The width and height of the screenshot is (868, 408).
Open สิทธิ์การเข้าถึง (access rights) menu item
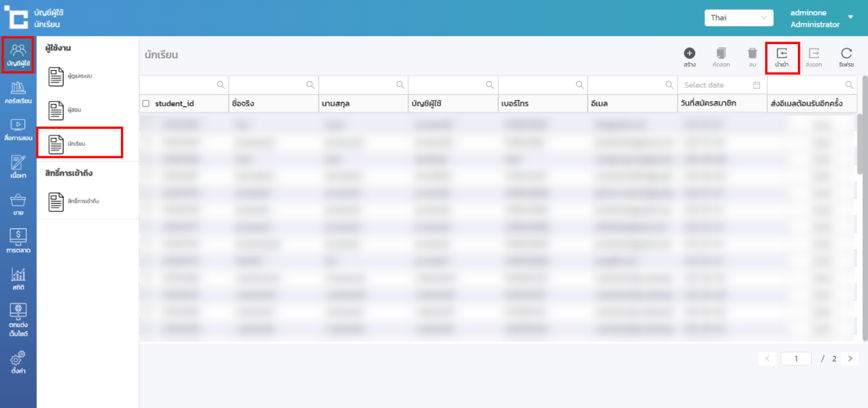[82, 202]
